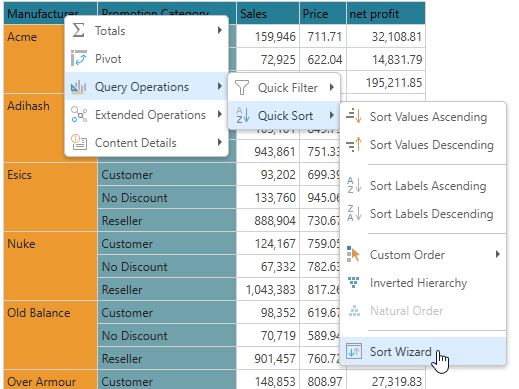Expand the Content Details submenu arrow
The image size is (519, 389).
219,142
